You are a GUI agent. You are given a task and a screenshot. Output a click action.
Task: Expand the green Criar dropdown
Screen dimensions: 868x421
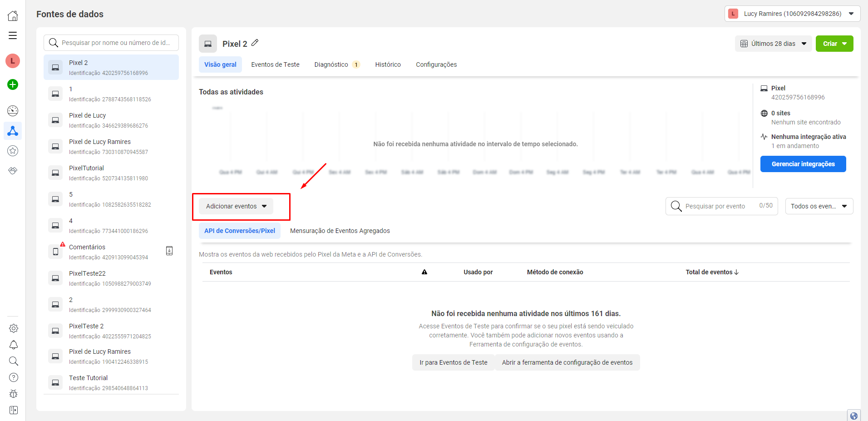pyautogui.click(x=834, y=44)
